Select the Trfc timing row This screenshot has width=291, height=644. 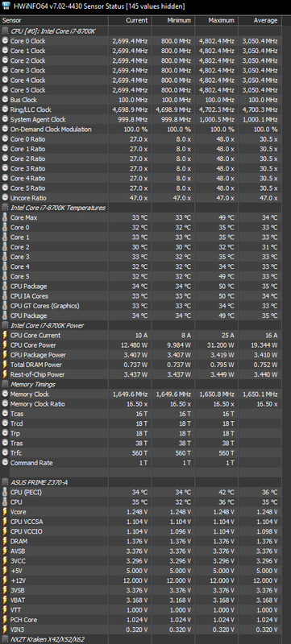pyautogui.click(x=140, y=453)
